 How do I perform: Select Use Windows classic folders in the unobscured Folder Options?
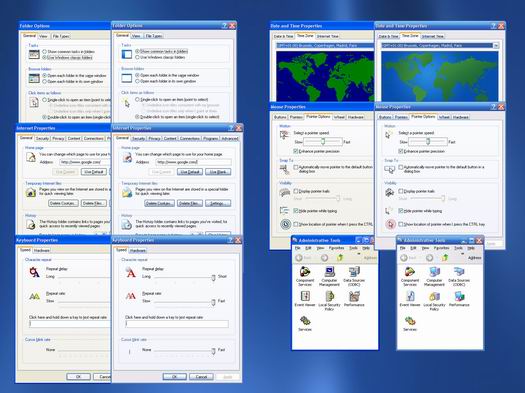coord(137,57)
